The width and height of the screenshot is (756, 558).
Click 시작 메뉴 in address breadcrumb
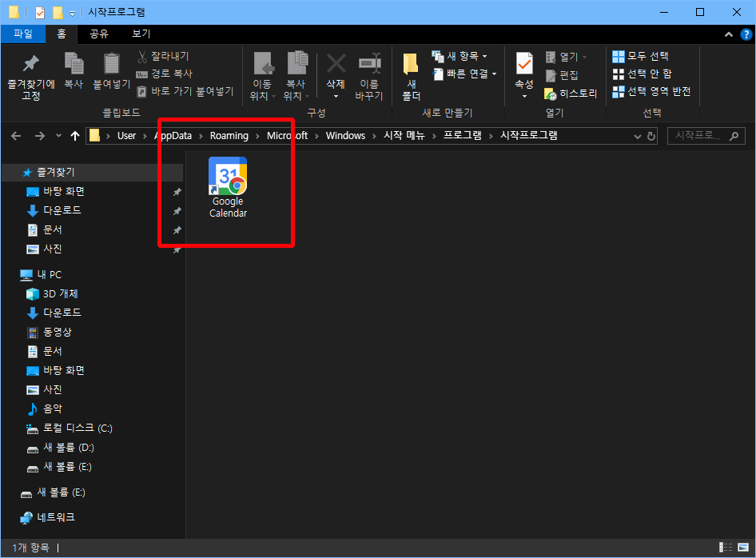[404, 136]
